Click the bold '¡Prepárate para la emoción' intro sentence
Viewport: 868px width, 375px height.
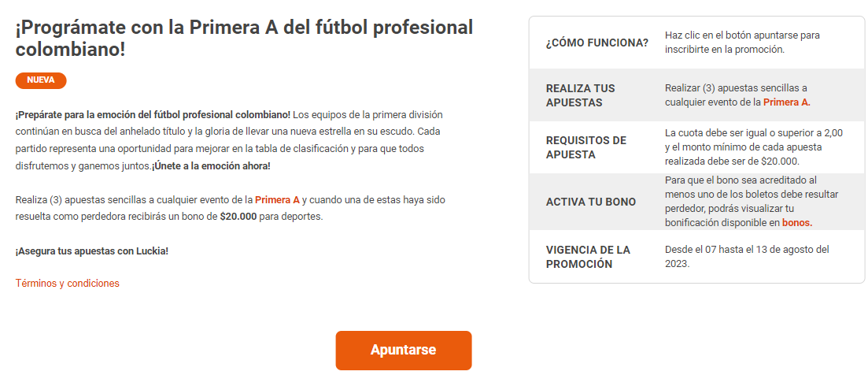pyautogui.click(x=153, y=114)
